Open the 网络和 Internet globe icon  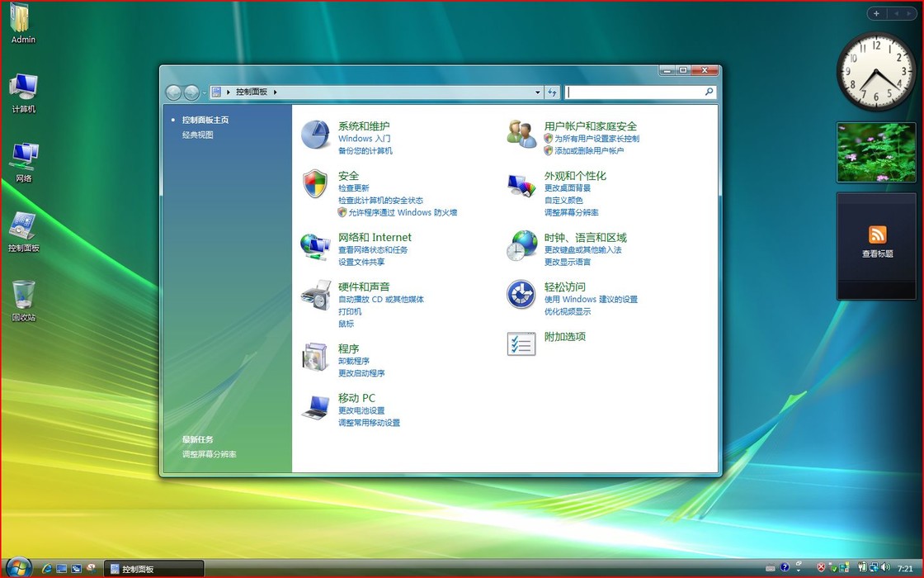coord(315,246)
